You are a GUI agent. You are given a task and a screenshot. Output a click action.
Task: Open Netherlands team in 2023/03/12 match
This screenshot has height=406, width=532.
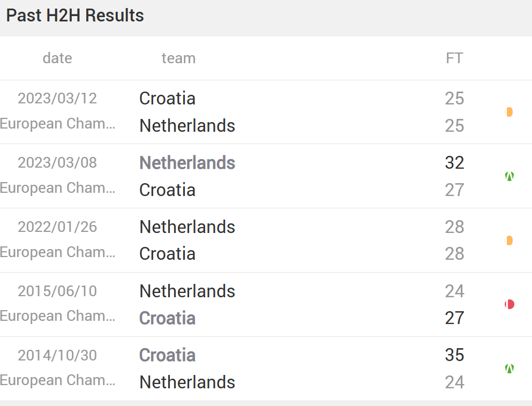[188, 126]
